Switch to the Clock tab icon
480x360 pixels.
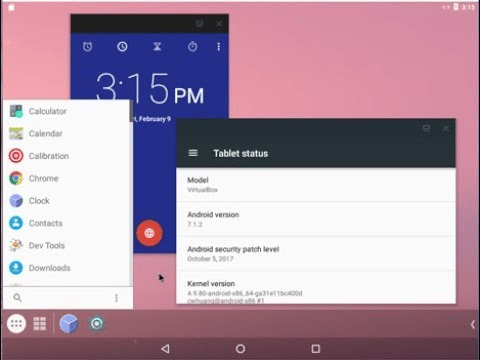coord(122,46)
